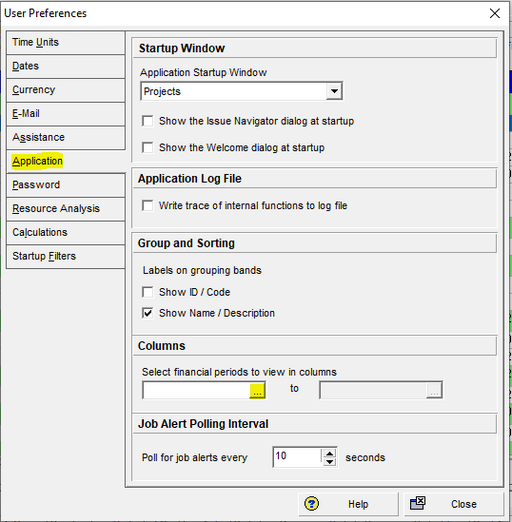Enable Write trace of internal functions checkbox
Image resolution: width=512 pixels, height=522 pixels.
(147, 205)
